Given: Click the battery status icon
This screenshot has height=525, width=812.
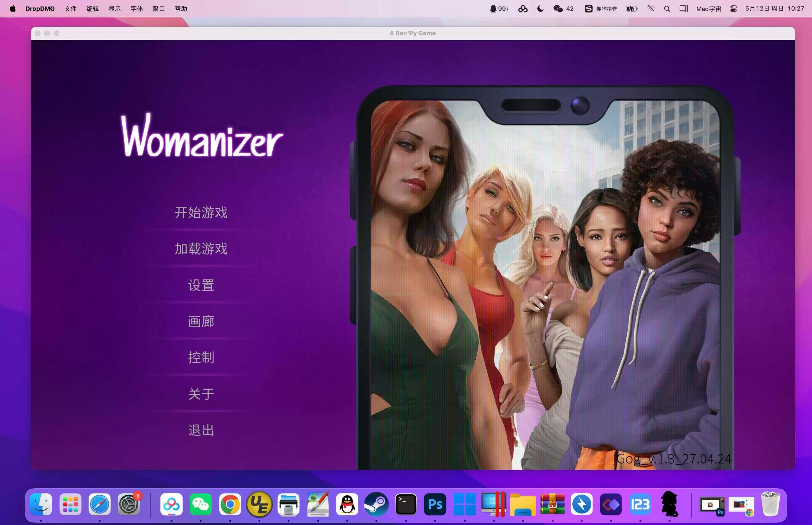Looking at the screenshot, I should point(632,8).
